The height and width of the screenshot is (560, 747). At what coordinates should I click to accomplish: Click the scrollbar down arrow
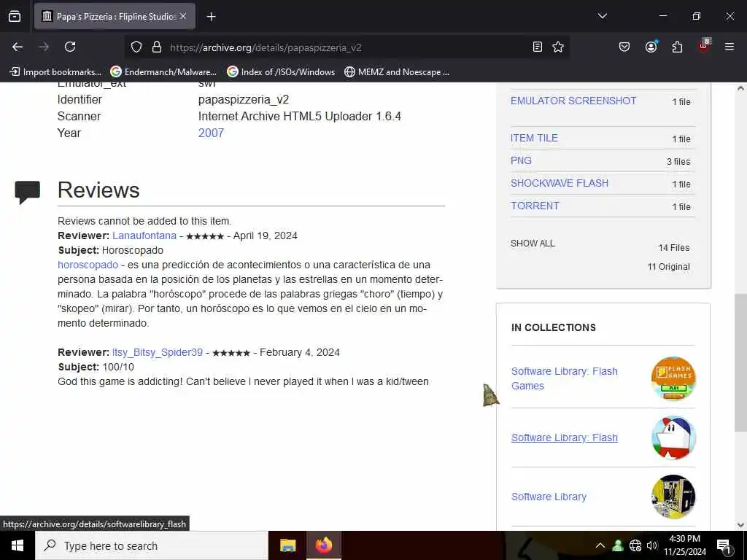(x=740, y=525)
